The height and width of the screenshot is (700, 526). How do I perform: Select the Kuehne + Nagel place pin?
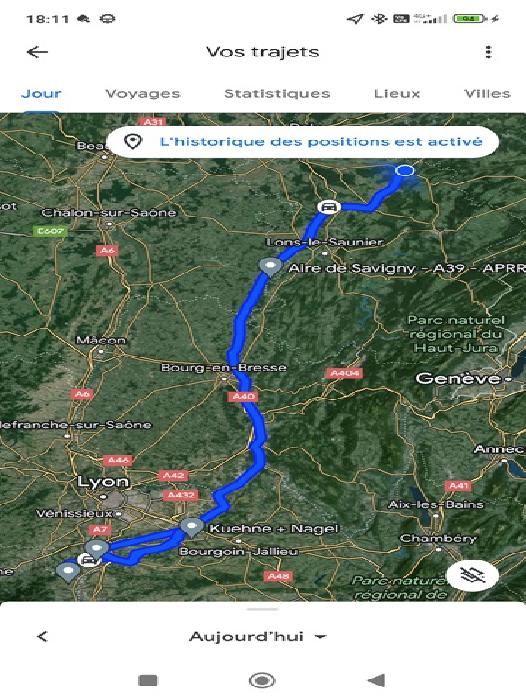[191, 527]
